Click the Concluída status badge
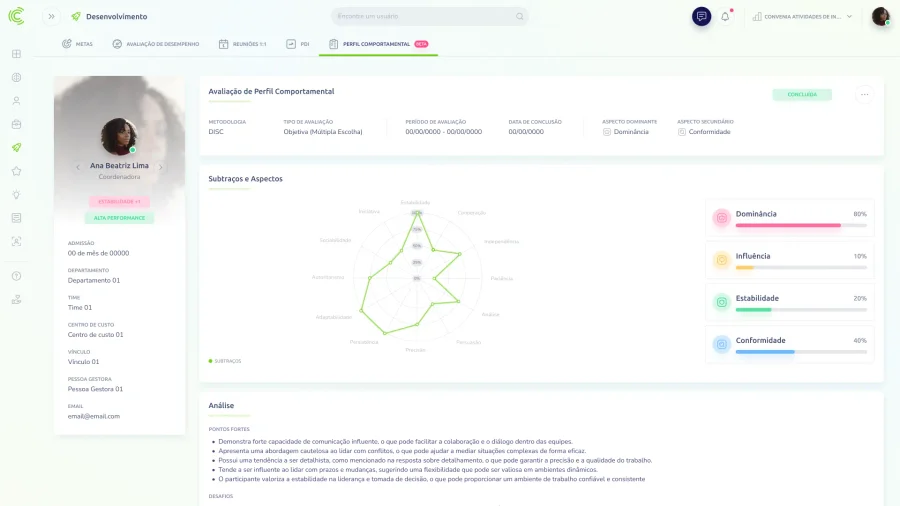This screenshot has height=506, width=900. (802, 95)
